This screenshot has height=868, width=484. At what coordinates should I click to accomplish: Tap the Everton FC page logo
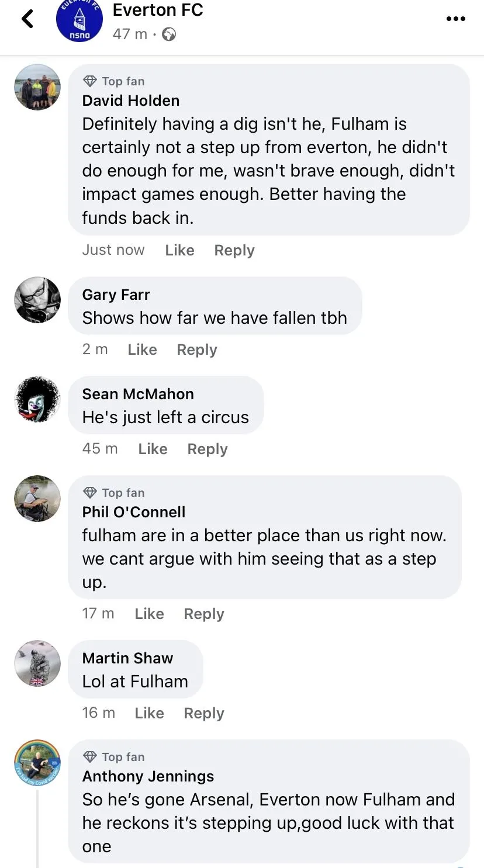79,21
